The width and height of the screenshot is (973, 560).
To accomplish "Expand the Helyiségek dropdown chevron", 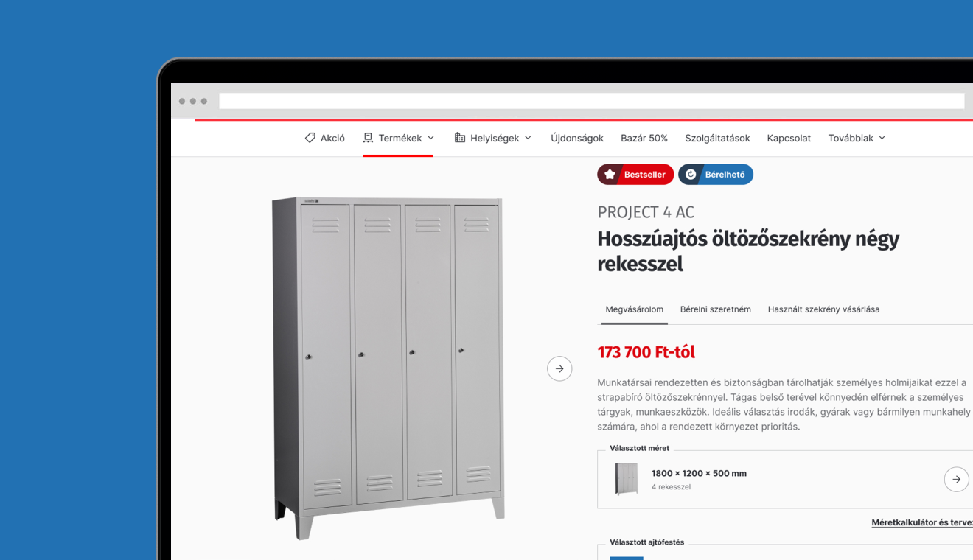I will coord(528,138).
